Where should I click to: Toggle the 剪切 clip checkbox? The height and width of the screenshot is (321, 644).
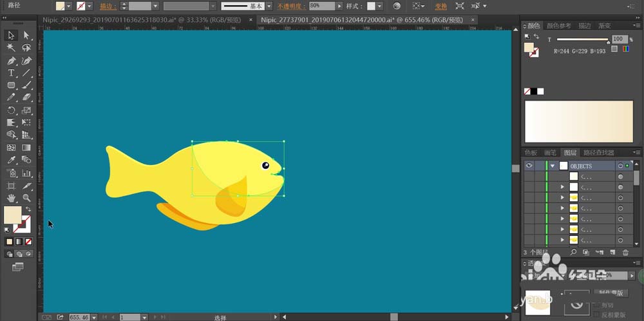point(597,306)
